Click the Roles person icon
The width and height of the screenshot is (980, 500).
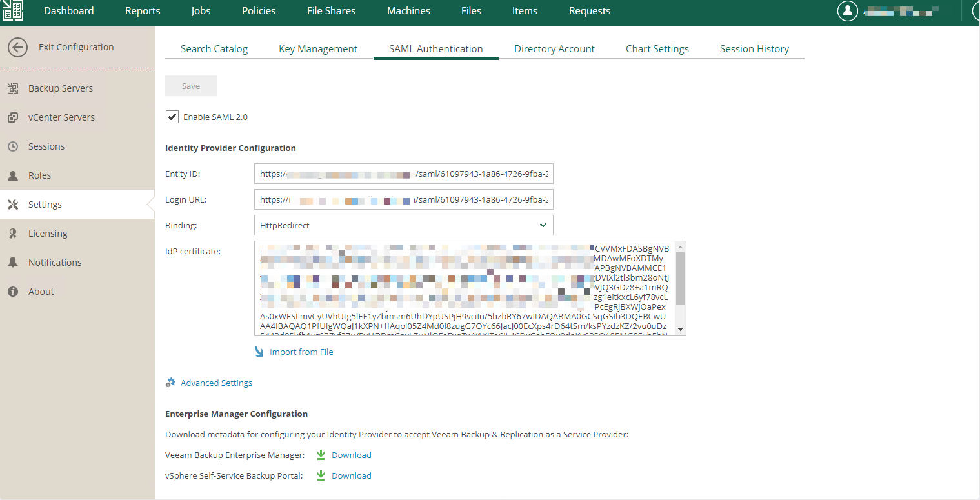[13, 175]
